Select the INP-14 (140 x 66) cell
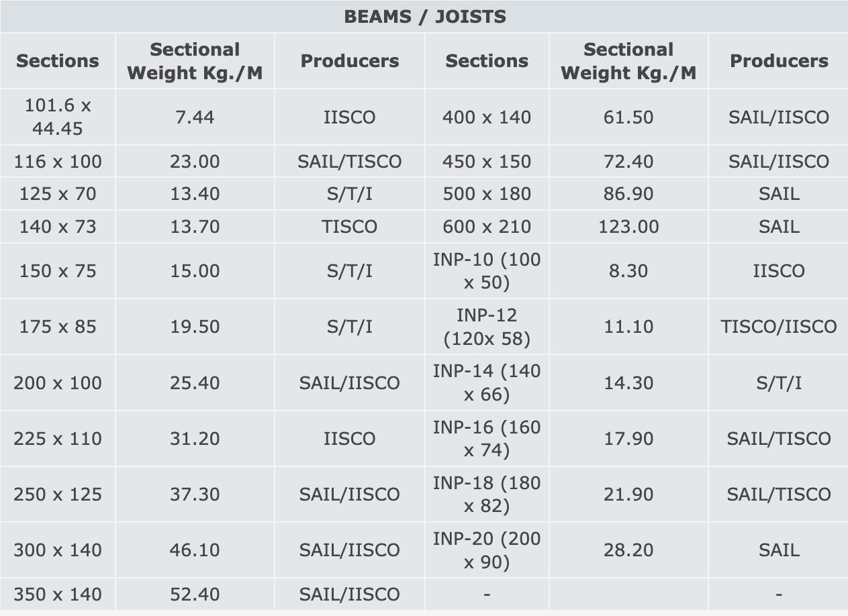 486,382
